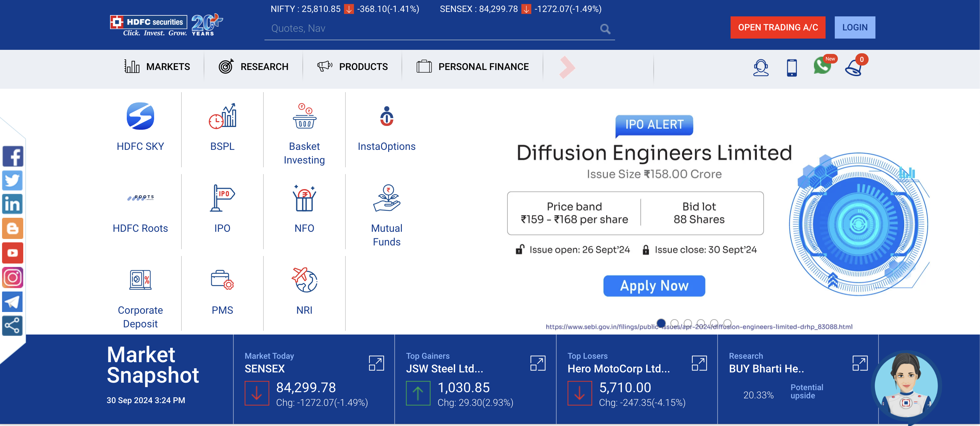This screenshot has width=980, height=426.
Task: Click the Instagram icon
Action: 13,278
